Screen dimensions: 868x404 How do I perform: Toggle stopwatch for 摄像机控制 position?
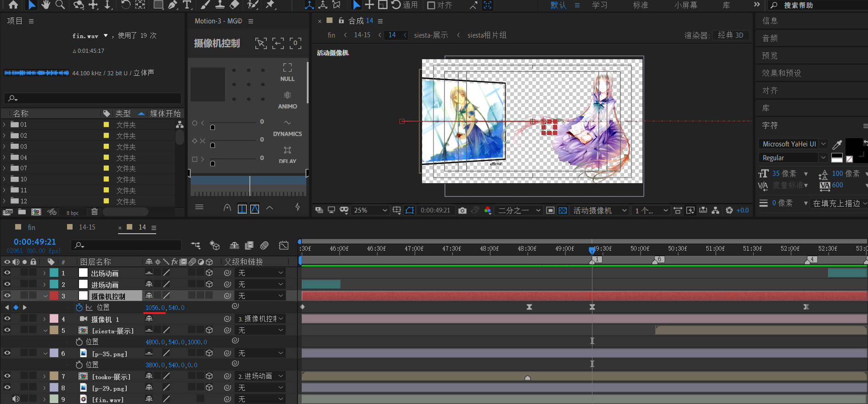[79, 307]
